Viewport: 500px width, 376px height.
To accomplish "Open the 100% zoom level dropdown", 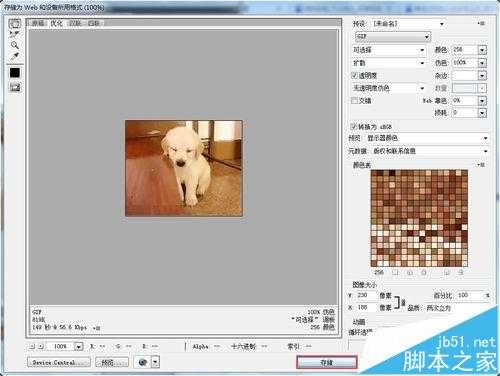I will coord(78,347).
